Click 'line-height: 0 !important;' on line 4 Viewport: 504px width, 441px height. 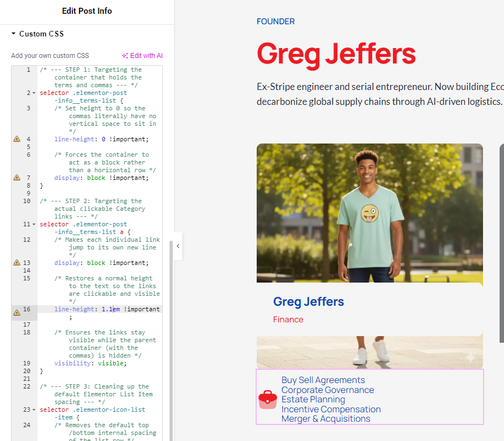(101, 139)
